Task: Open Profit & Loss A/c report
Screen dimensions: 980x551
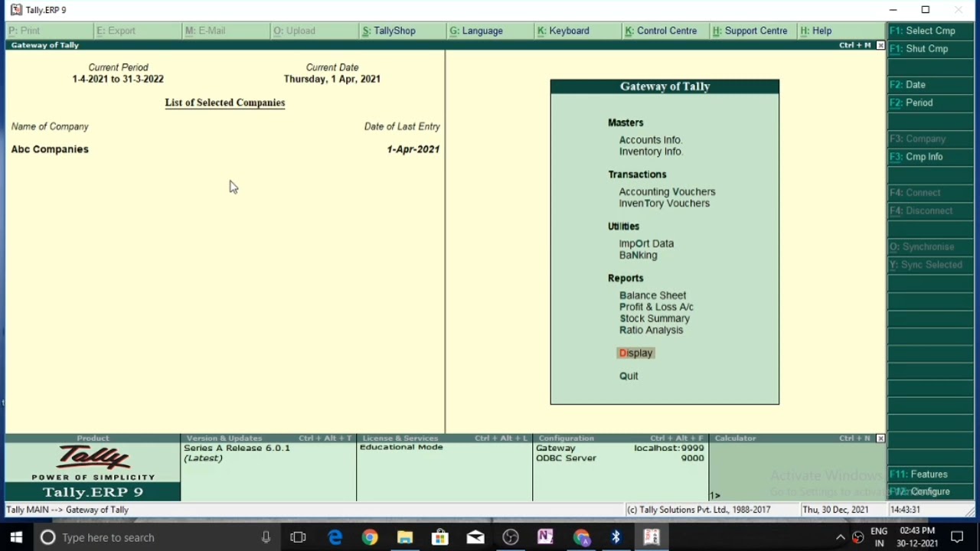Action: [x=656, y=307]
